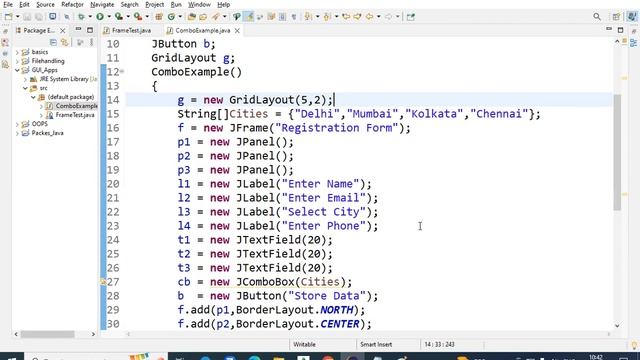Screen dimensions: 640x360
Task: Open the terminal/console toolbar icon
Action: (x=52, y=17)
